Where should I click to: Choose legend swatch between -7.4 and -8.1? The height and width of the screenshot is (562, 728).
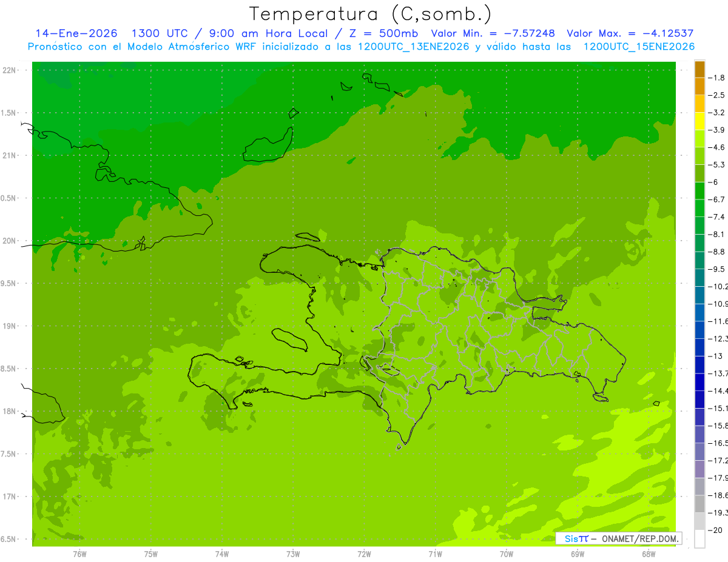pyautogui.click(x=699, y=226)
